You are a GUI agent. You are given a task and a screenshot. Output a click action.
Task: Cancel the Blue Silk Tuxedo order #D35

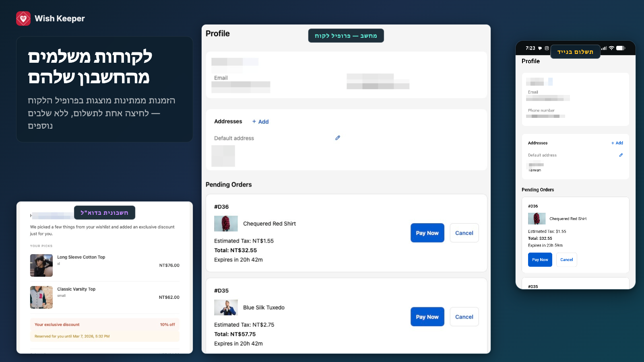pyautogui.click(x=464, y=317)
